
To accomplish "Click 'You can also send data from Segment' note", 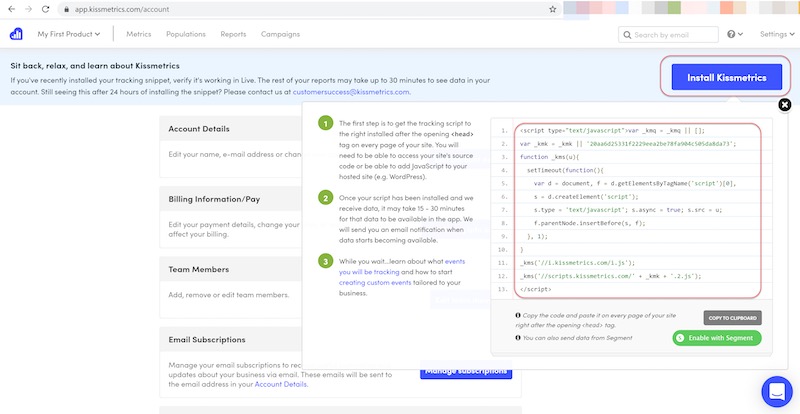I will [578, 338].
